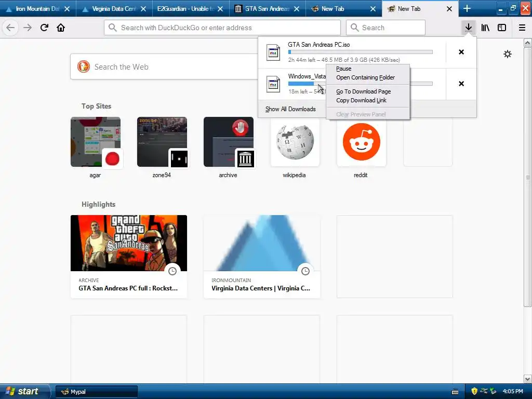
Task: Click the Highlights heading
Action: coord(98,204)
